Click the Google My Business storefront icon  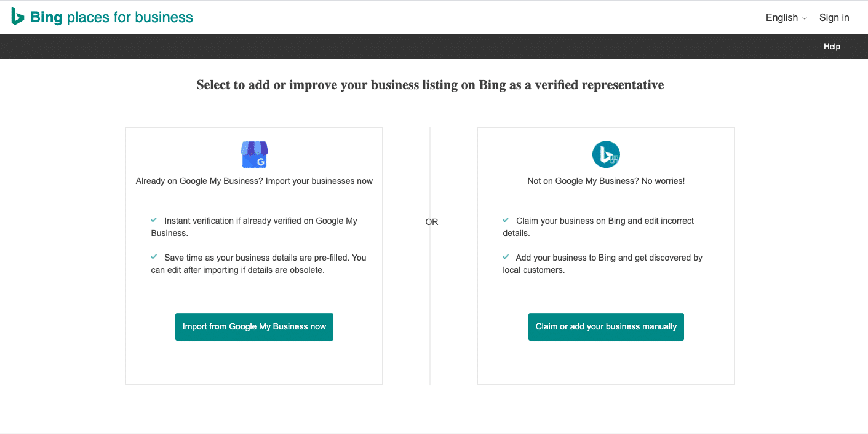(254, 154)
